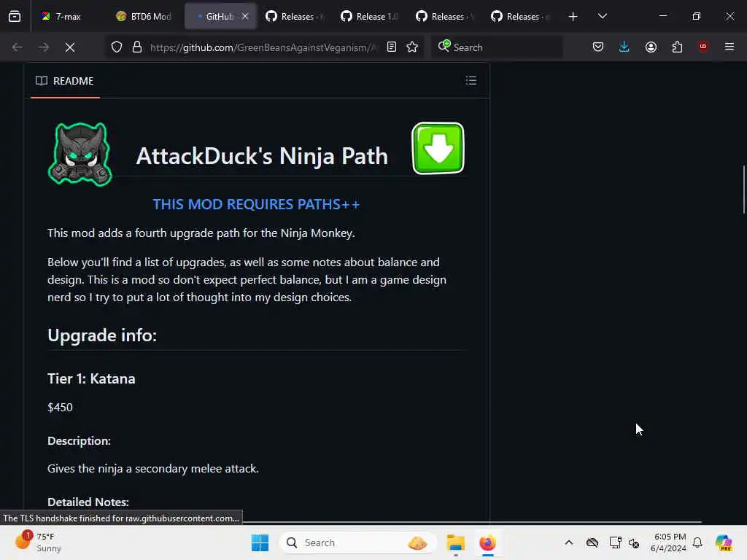Open File Explorer from the taskbar

pos(456,542)
